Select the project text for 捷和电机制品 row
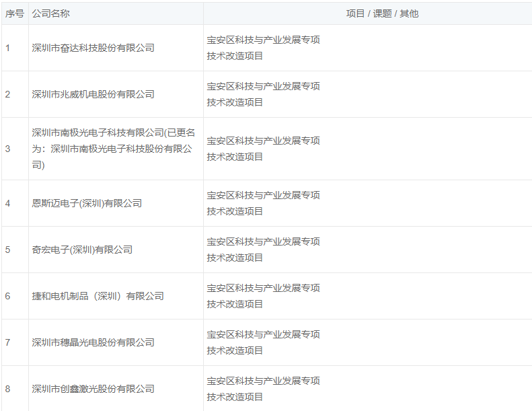This screenshot has height=411, width=532. click(x=263, y=296)
